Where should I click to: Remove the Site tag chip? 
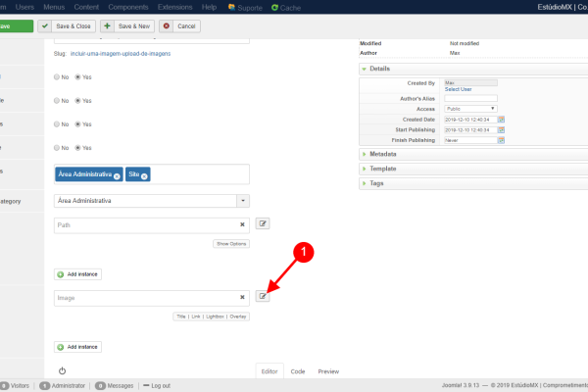click(145, 176)
